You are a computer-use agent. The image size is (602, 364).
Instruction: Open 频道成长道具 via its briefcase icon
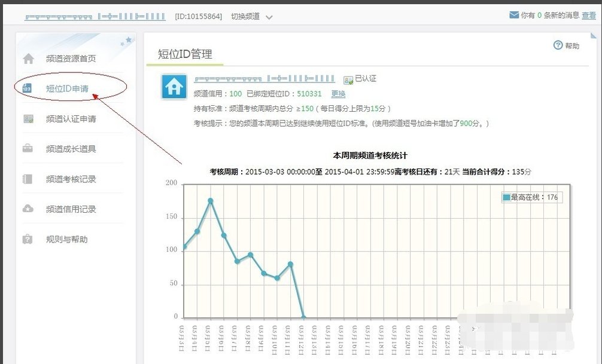point(29,148)
